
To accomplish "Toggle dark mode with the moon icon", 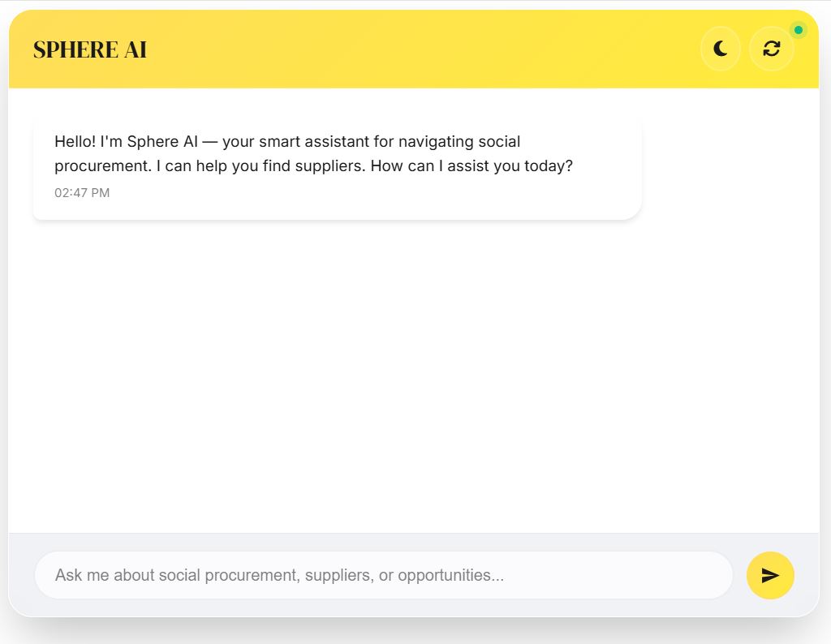I will coord(720,49).
